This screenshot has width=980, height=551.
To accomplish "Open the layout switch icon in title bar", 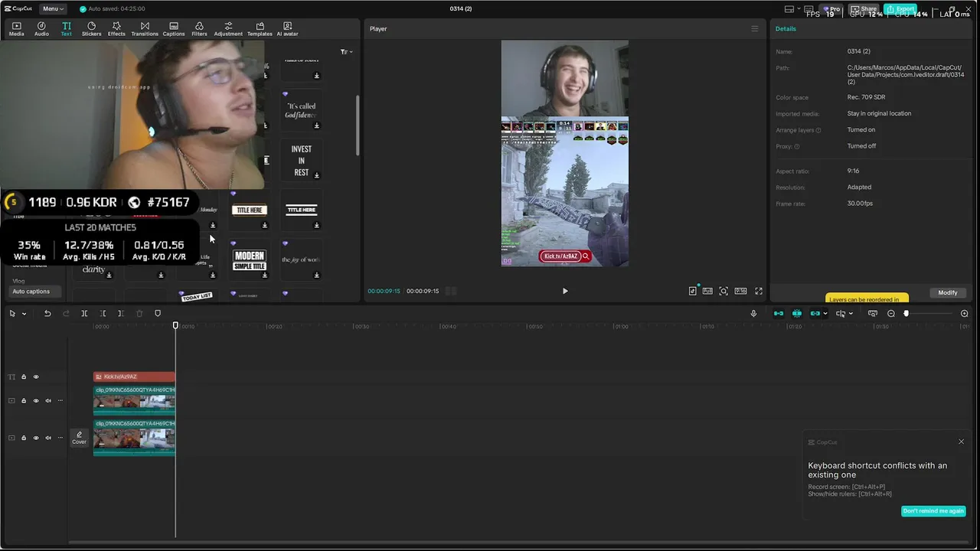I will coord(789,9).
